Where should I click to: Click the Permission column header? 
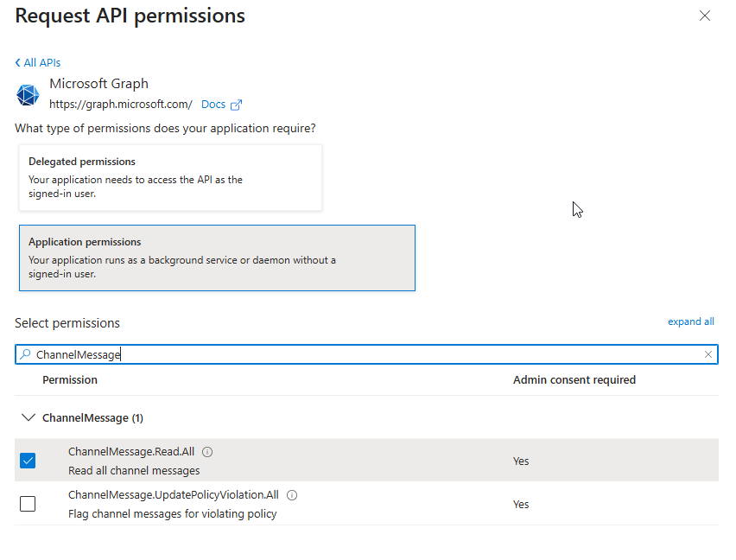(x=70, y=380)
